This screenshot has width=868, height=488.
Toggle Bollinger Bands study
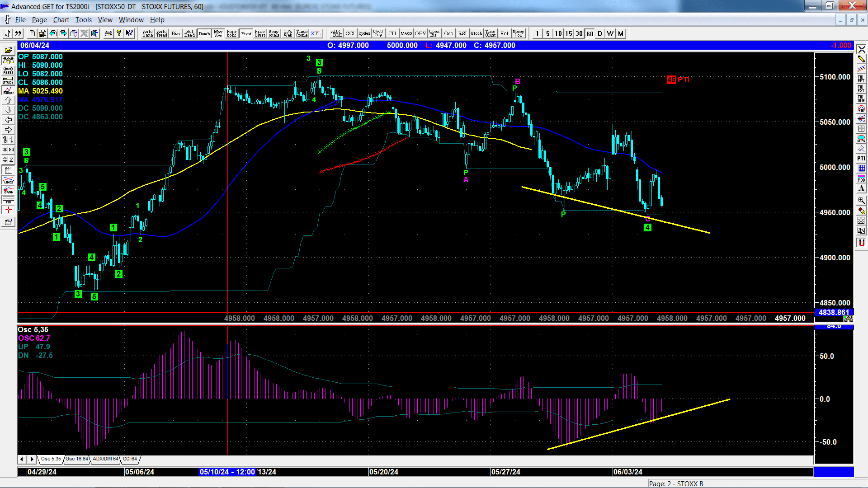(x=190, y=33)
